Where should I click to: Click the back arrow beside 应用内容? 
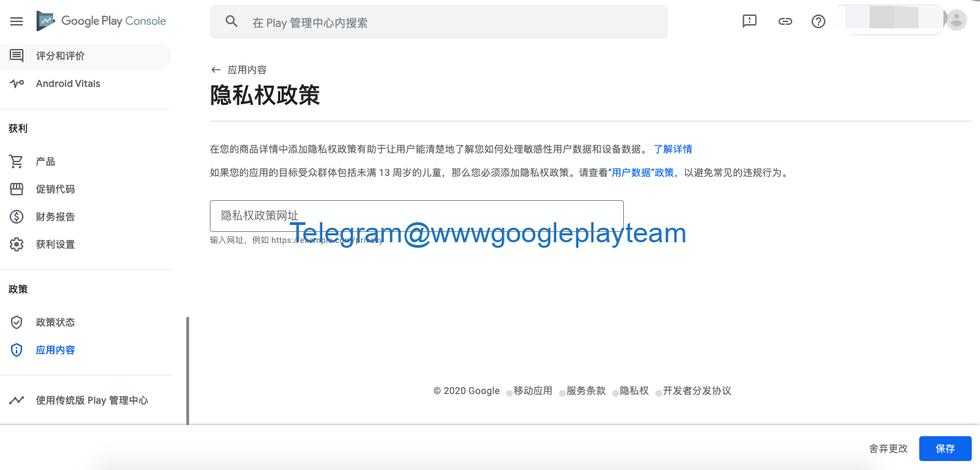[x=216, y=70]
